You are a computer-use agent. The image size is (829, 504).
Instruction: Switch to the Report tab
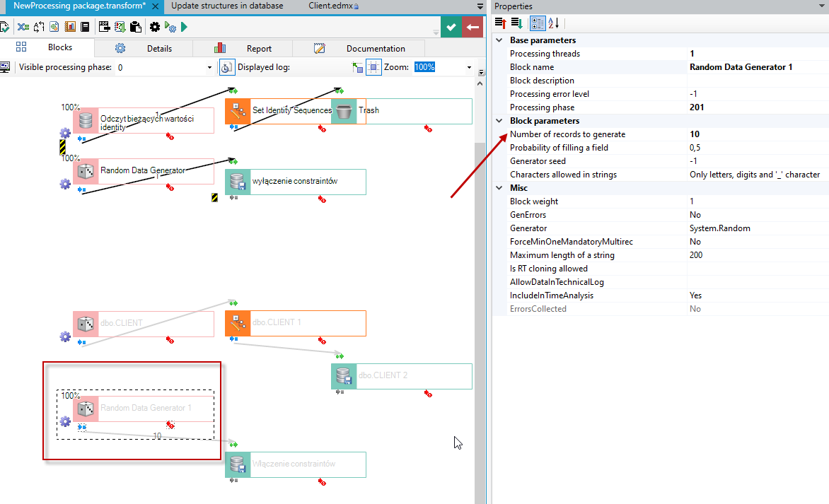coord(243,49)
